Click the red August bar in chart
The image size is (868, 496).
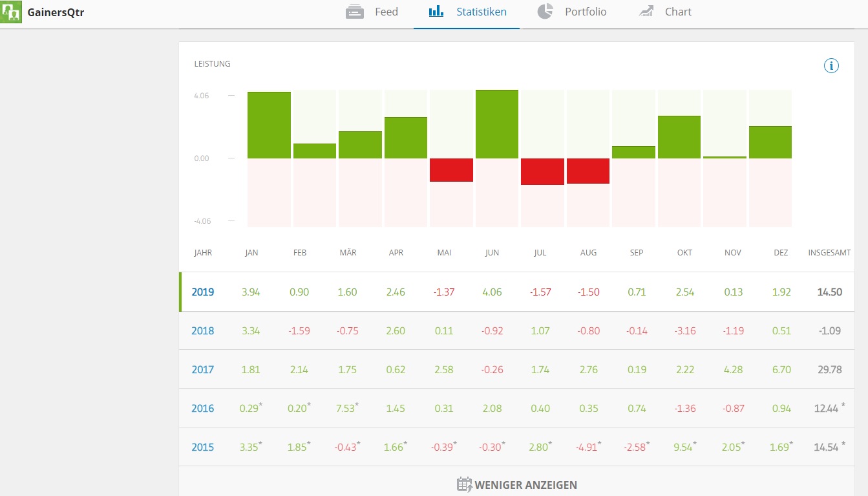click(x=588, y=171)
